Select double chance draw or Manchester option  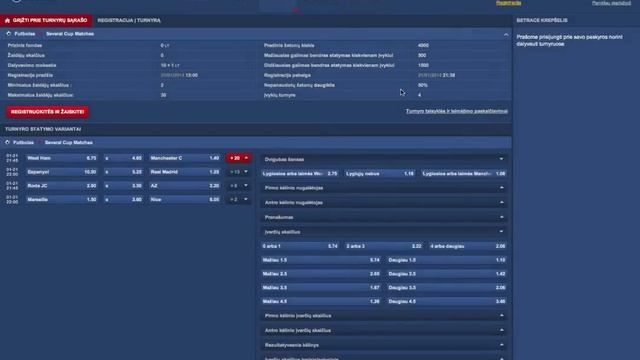[464, 173]
